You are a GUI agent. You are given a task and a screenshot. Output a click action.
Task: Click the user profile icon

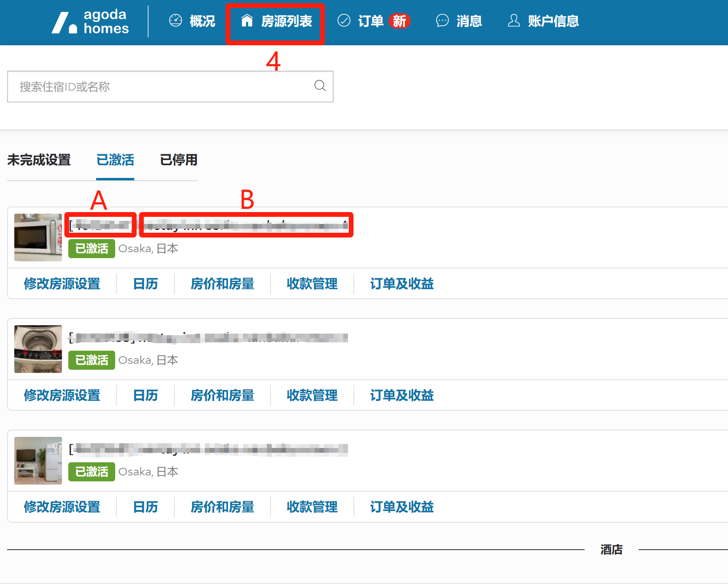click(x=514, y=20)
